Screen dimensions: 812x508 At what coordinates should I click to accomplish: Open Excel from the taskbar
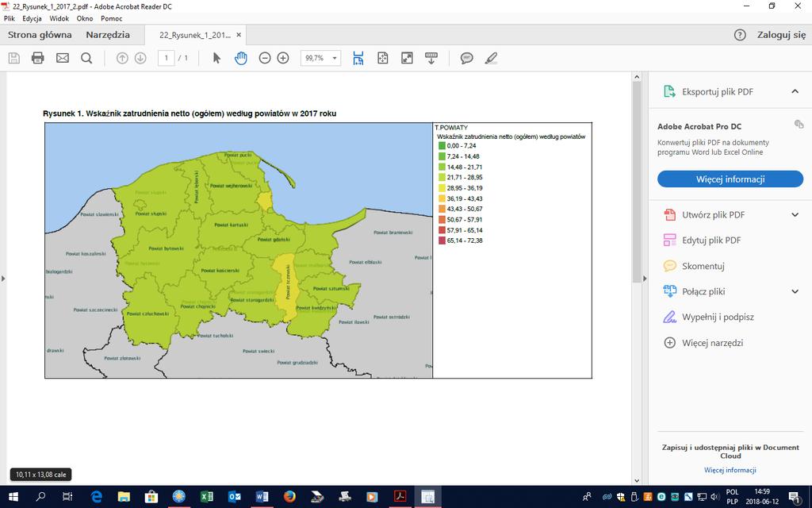pyautogui.click(x=207, y=497)
